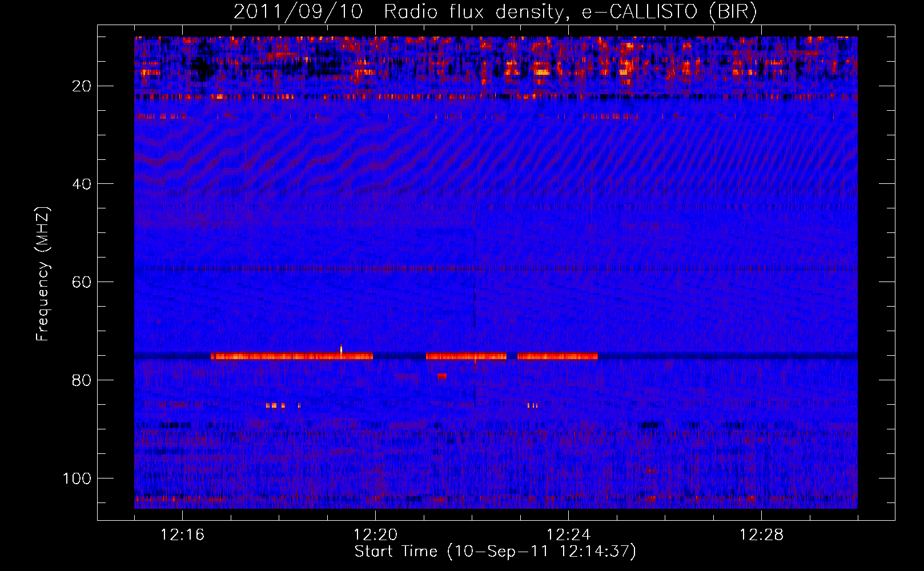Click the 12:28 time tick label
Image resolution: width=924 pixels, height=571 pixels.
[761, 535]
